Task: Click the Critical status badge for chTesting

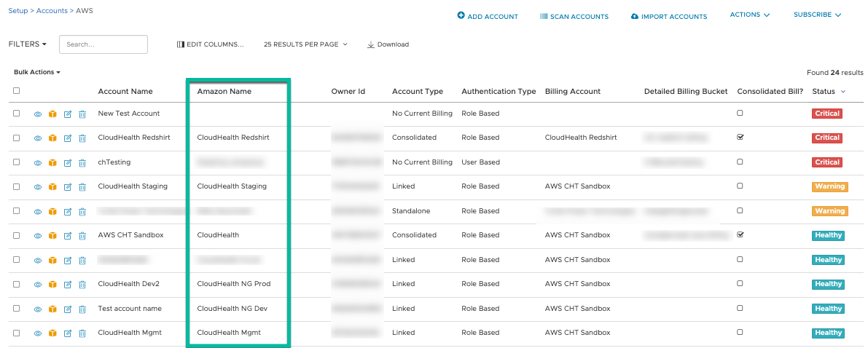Action: [827, 162]
